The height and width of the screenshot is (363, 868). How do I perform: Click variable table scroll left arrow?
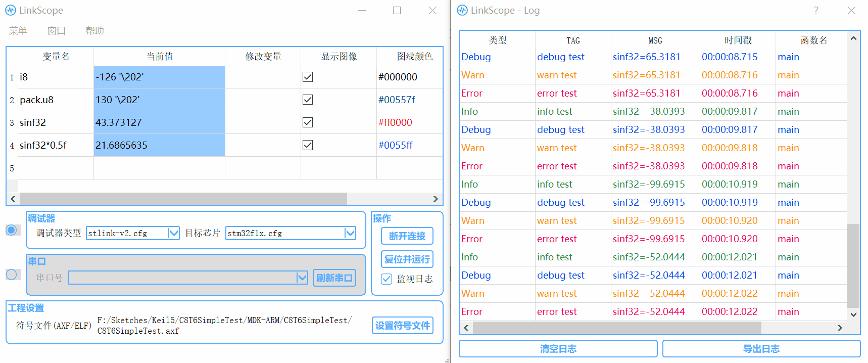(x=13, y=199)
